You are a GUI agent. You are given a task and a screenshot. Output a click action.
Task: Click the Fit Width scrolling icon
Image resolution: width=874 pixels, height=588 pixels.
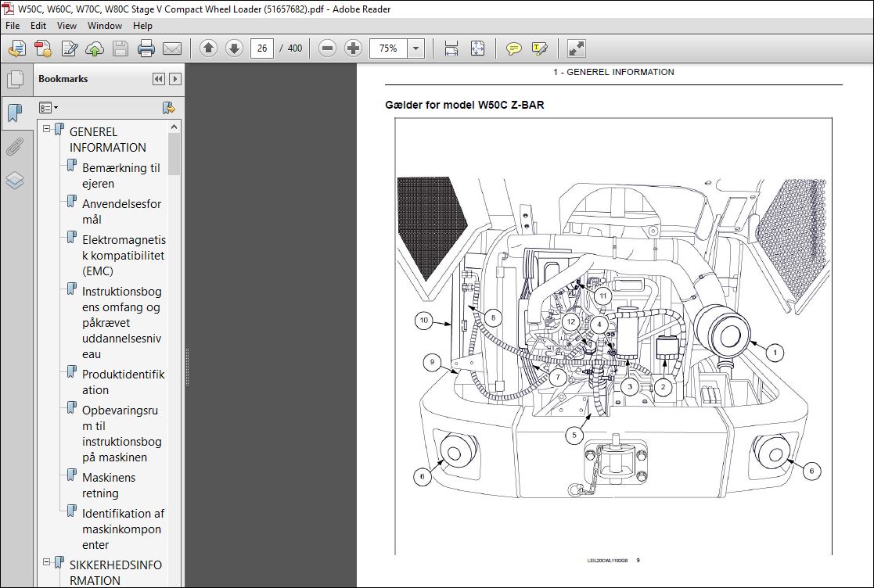451,48
